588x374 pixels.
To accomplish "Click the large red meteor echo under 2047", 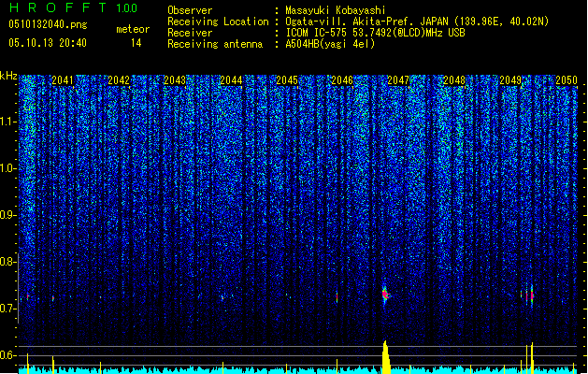I will tap(385, 295).
